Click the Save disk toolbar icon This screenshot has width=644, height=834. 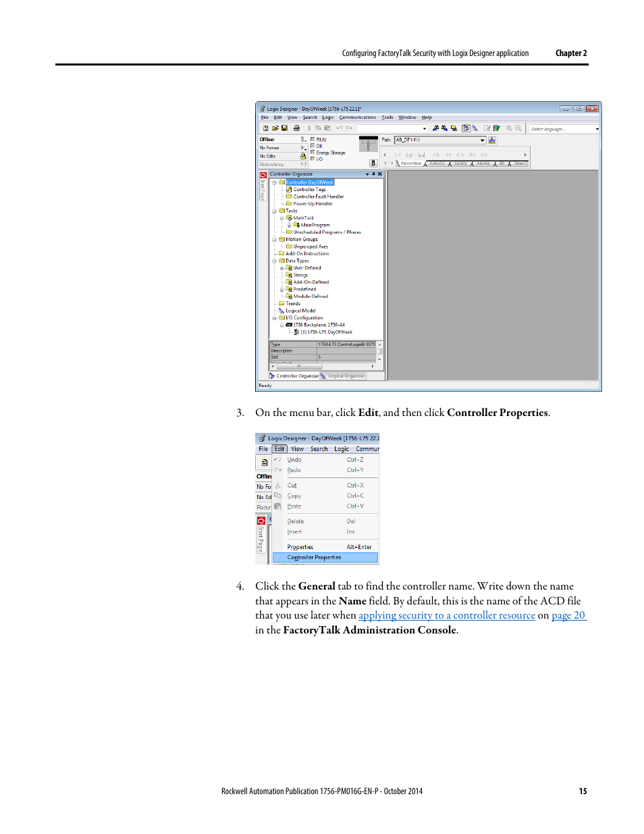[284, 128]
